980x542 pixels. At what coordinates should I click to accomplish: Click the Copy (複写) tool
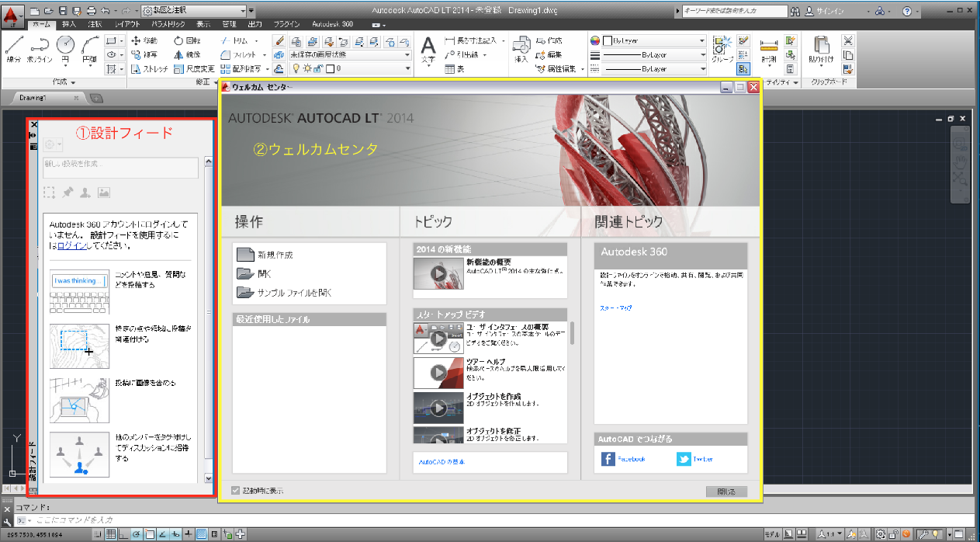(145, 54)
